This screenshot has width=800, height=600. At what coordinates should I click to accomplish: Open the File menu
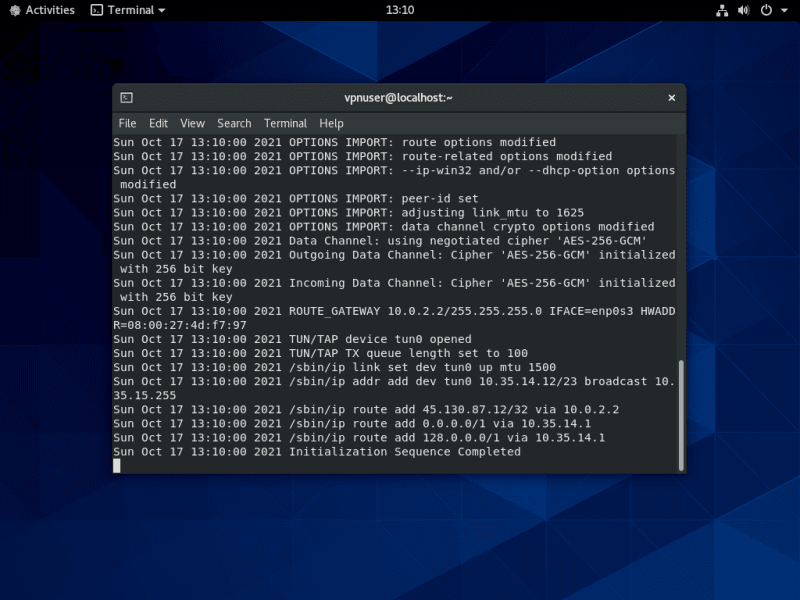pos(127,123)
